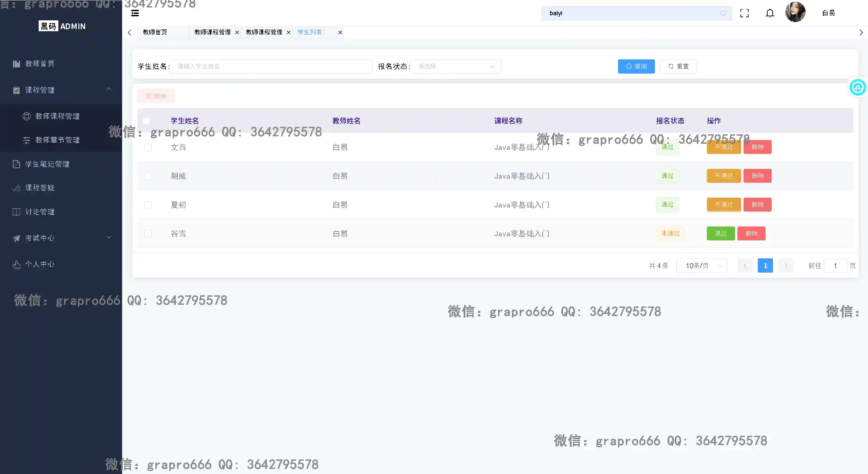
Task: Click the 查询 search button
Action: tap(636, 66)
